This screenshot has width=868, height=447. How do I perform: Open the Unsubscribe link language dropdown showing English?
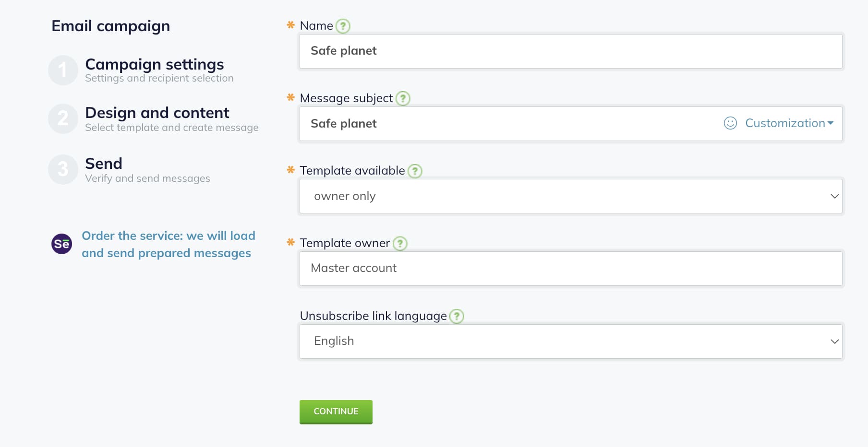click(571, 341)
